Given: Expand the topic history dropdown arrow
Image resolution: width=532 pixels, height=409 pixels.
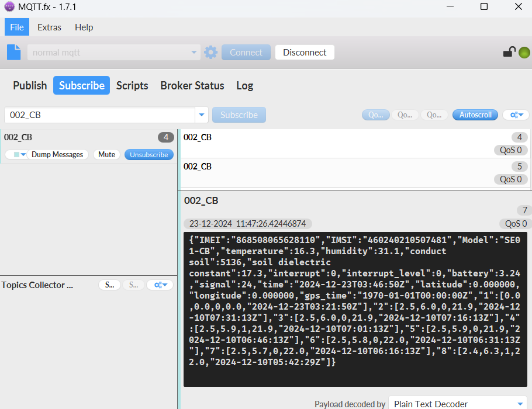Looking at the screenshot, I should point(202,115).
